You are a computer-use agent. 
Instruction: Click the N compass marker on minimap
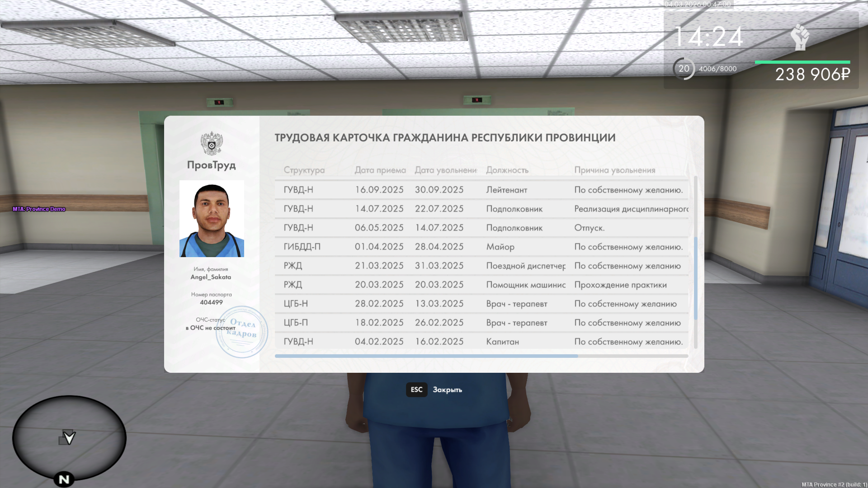point(64,479)
